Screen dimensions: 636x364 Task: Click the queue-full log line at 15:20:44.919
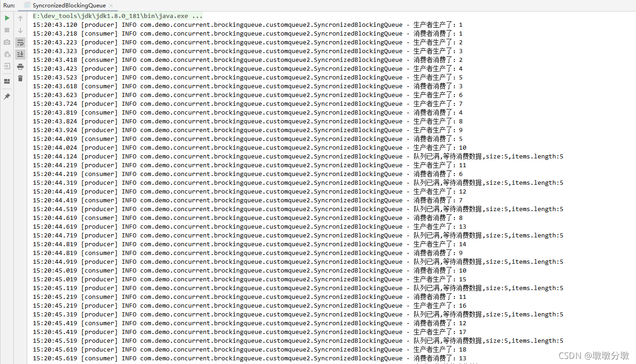[x=298, y=262]
